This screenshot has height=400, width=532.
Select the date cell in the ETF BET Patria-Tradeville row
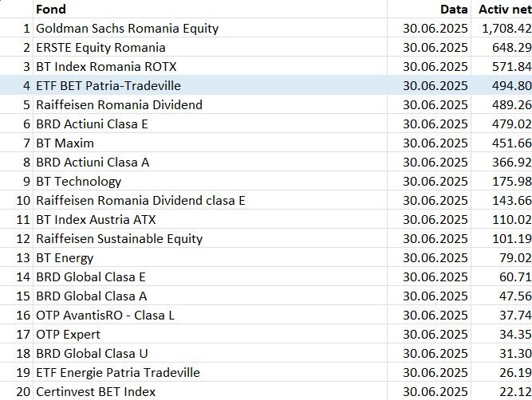429,85
